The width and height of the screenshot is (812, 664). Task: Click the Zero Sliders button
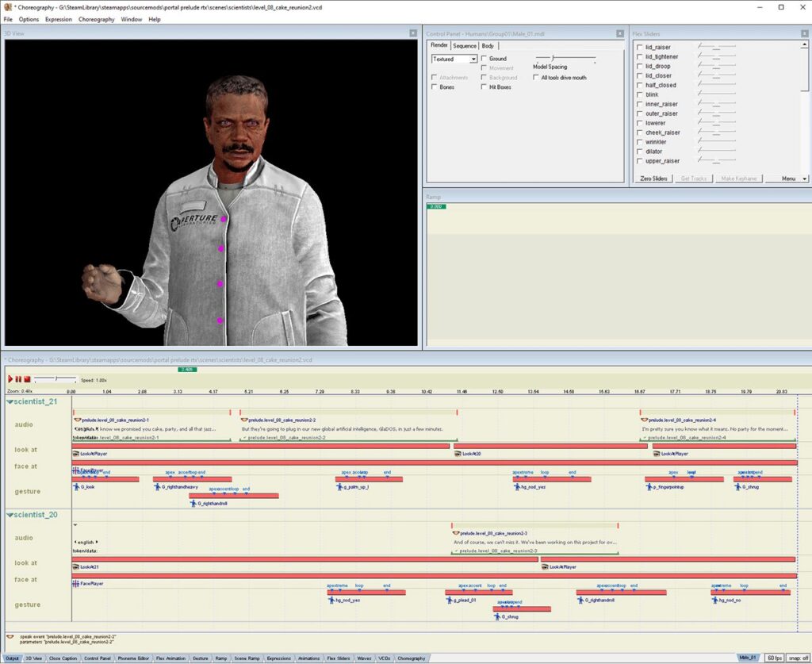click(654, 178)
